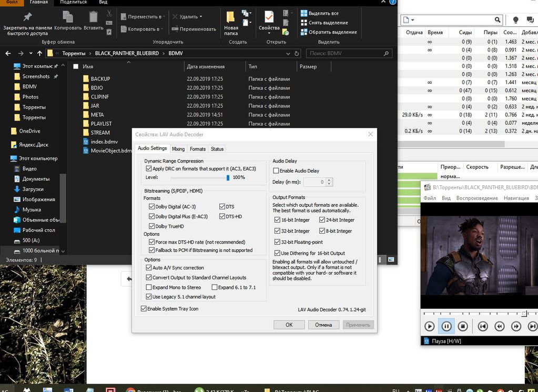This screenshot has height=392, width=538.
Task: Jump to previous chapter in the player
Action: [482, 326]
